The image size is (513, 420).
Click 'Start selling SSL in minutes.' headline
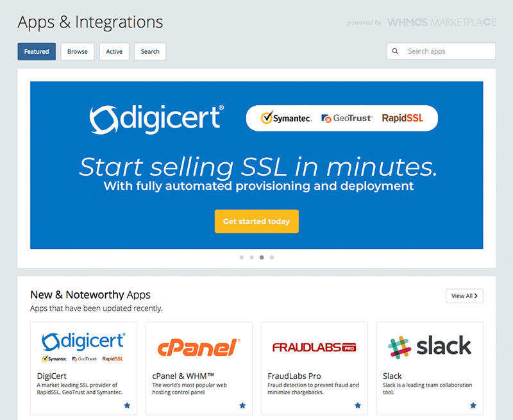pos(258,167)
